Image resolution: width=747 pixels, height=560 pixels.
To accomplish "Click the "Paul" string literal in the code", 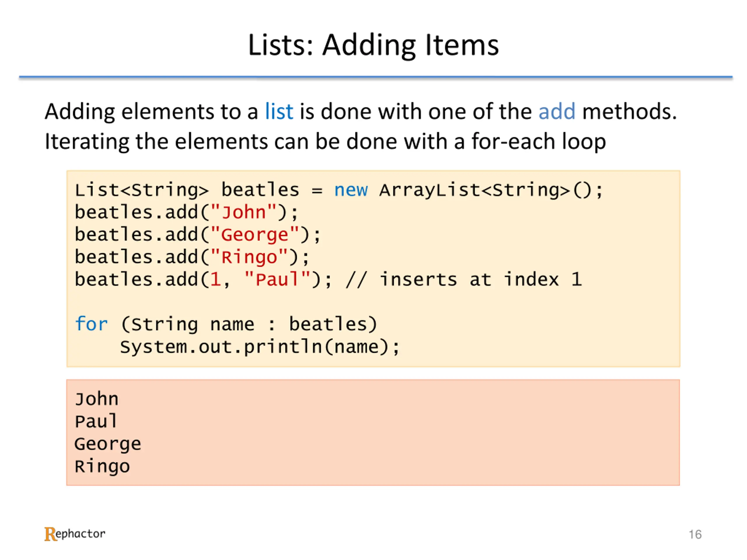I will (x=277, y=279).
